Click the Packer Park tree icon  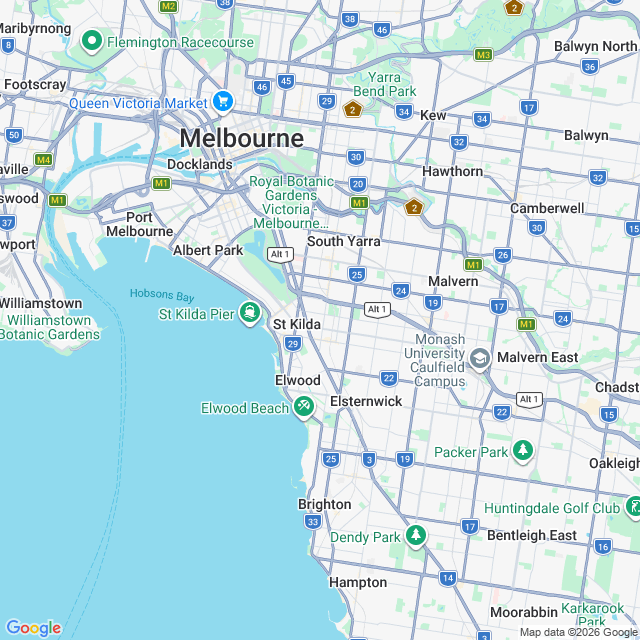522,451
